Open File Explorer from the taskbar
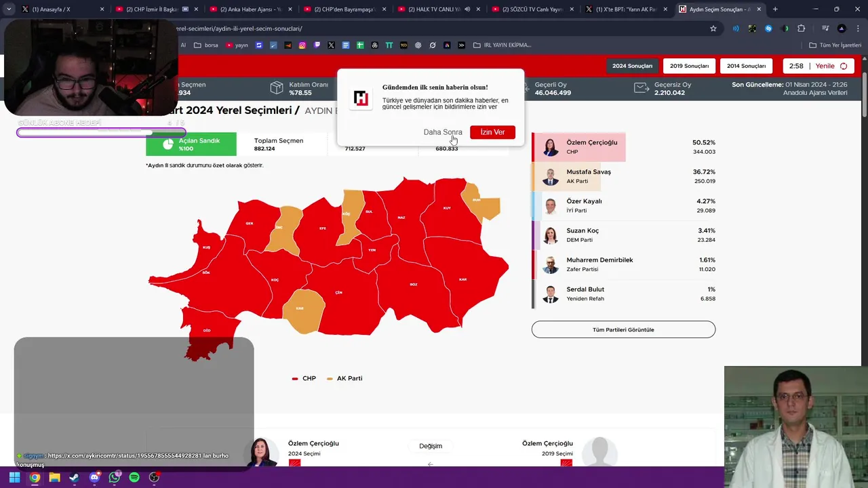The image size is (868, 488). 54,477
